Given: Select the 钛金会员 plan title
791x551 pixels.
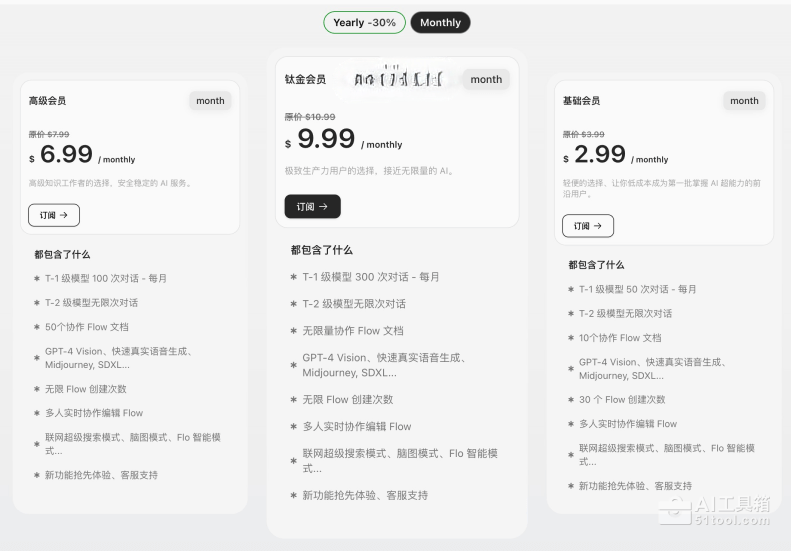Looking at the screenshot, I should 305,79.
